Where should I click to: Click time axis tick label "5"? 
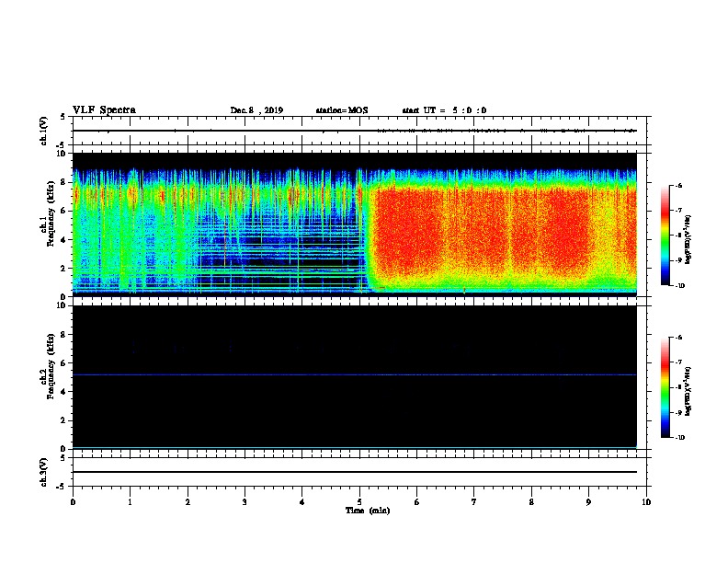[x=359, y=502]
